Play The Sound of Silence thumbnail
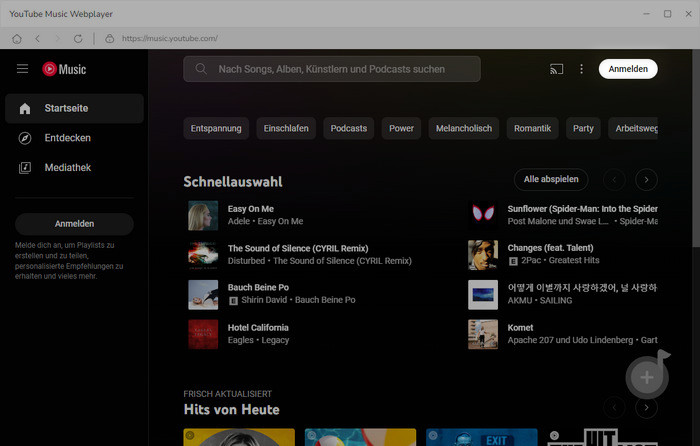The image size is (700, 446). (x=203, y=255)
